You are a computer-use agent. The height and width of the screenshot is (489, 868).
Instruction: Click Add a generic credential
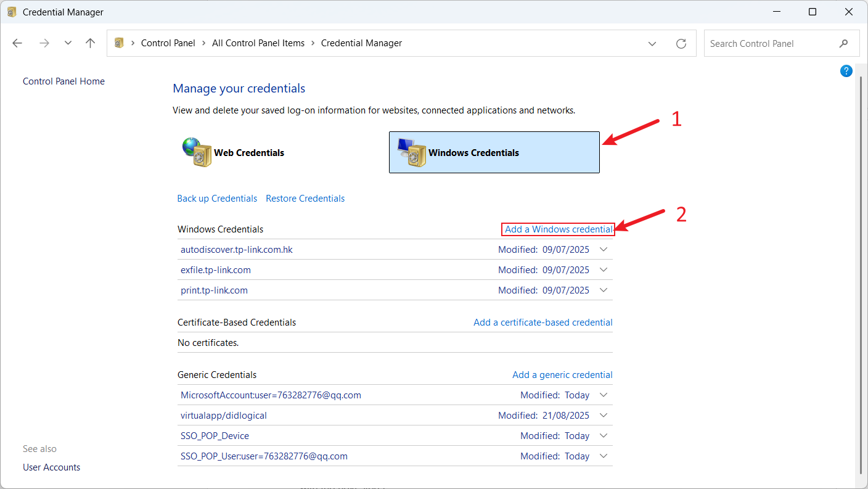click(562, 374)
